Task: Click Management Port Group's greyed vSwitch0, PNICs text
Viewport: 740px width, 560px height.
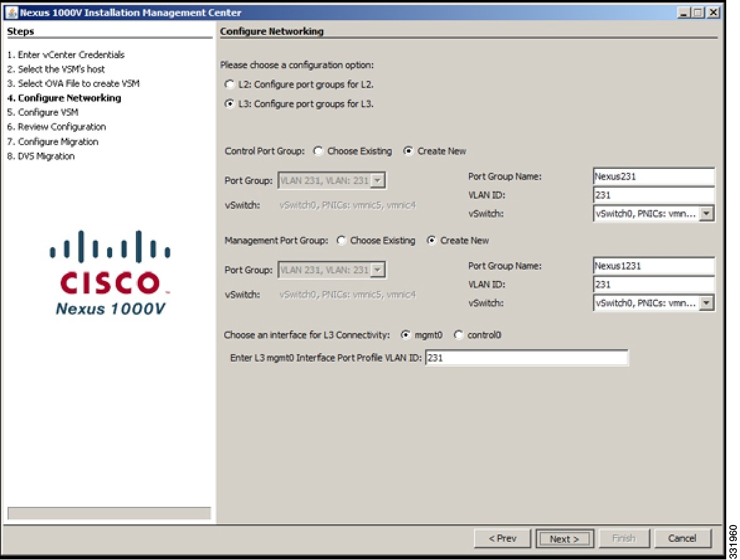Action: pyautogui.click(x=348, y=295)
